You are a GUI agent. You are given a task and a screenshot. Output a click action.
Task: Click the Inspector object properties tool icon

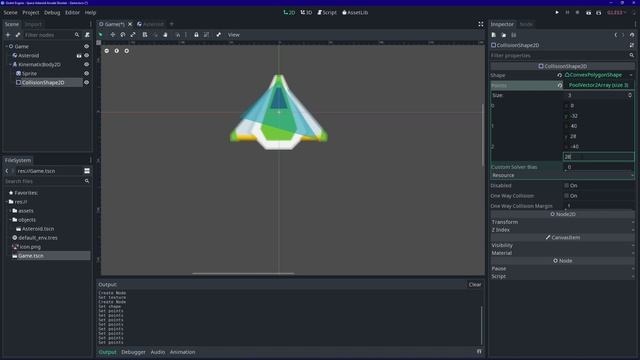pos(632,45)
